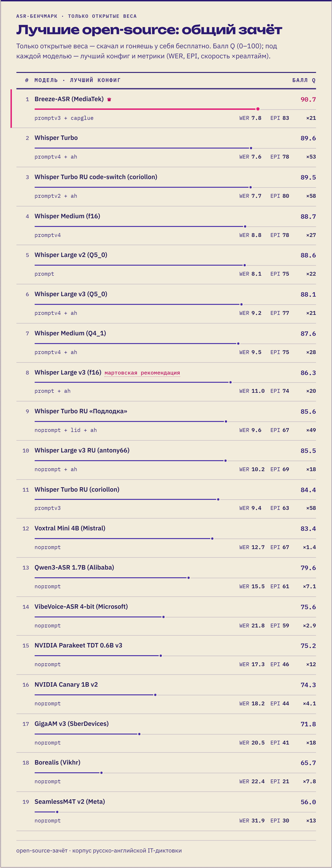Image resolution: width=332 pixels, height=868 pixels.
Task: Click the score 79.6
Action: point(308,568)
